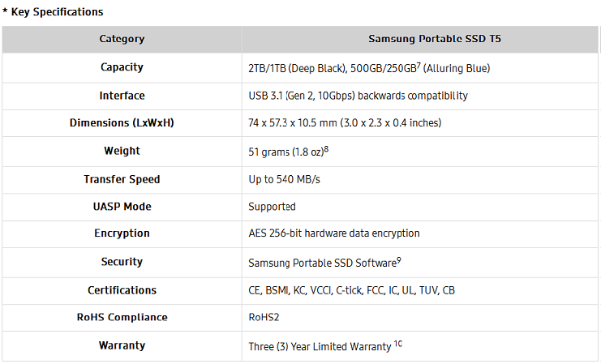This screenshot has width=601, height=364.
Task: Click the AES 256-bit hardware encryption text
Action: [x=333, y=233]
